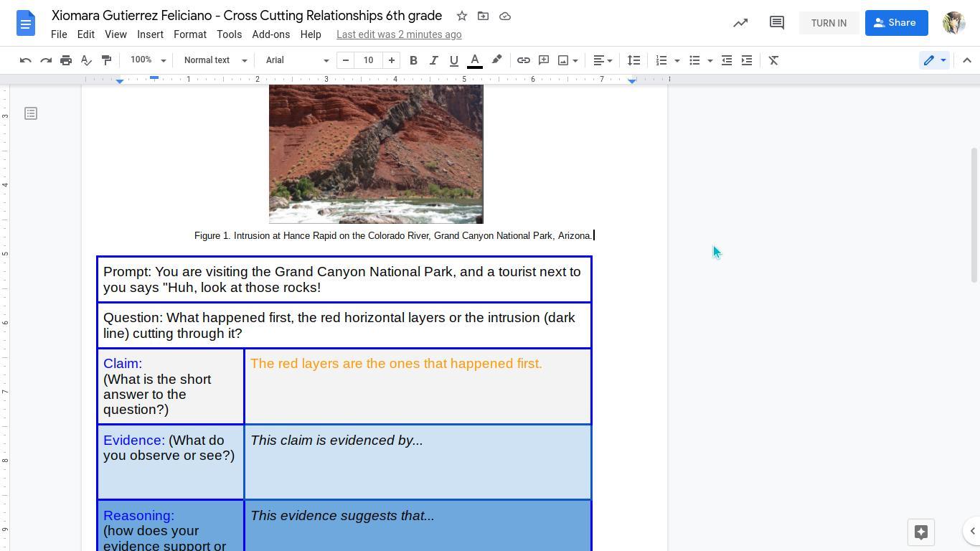980x551 pixels.
Task: Toggle Underline formatting
Action: coord(453,60)
